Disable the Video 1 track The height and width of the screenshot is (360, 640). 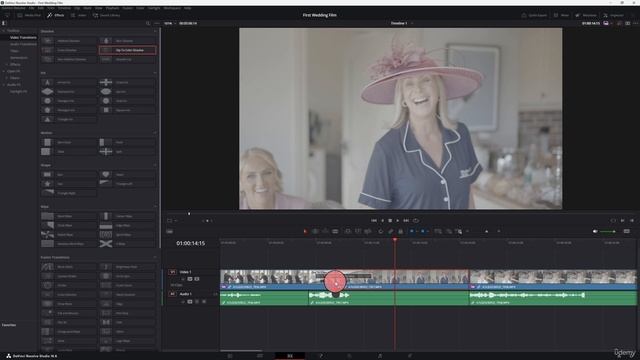pyautogui.click(x=197, y=279)
